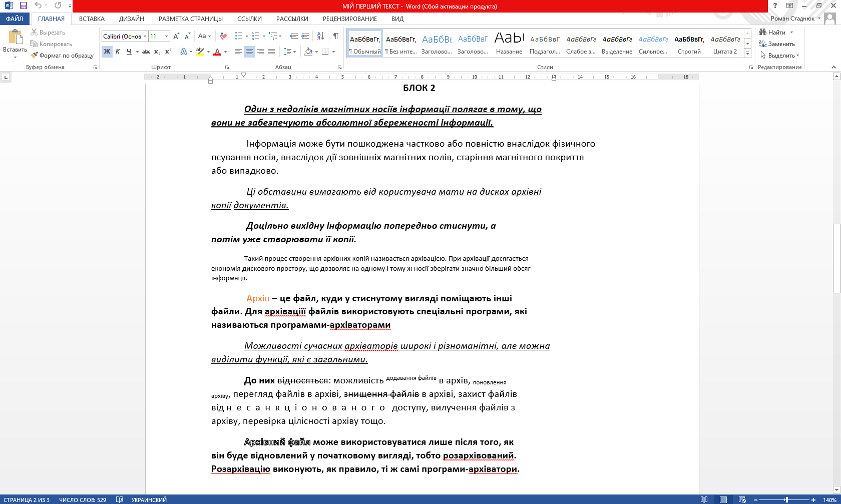
Task: Decrease paragraph indent
Action: [x=294, y=36]
